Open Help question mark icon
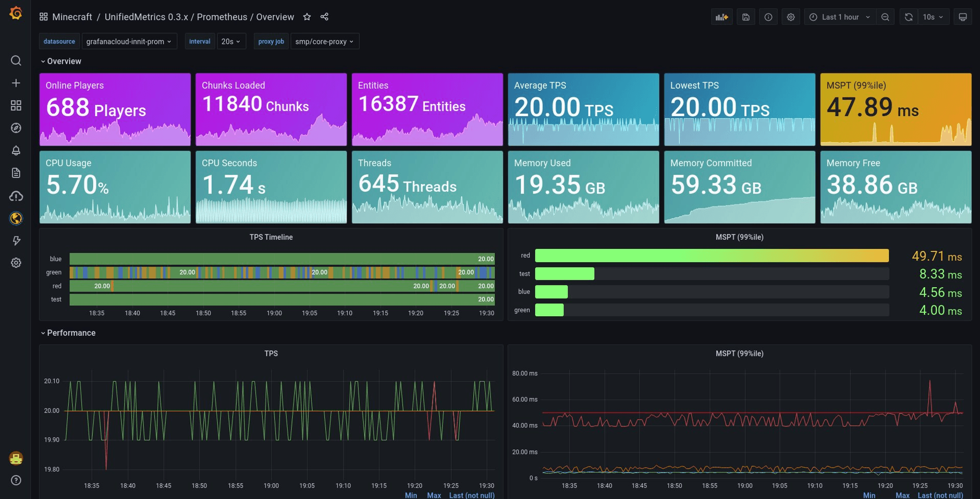This screenshot has width=980, height=499. [16, 480]
